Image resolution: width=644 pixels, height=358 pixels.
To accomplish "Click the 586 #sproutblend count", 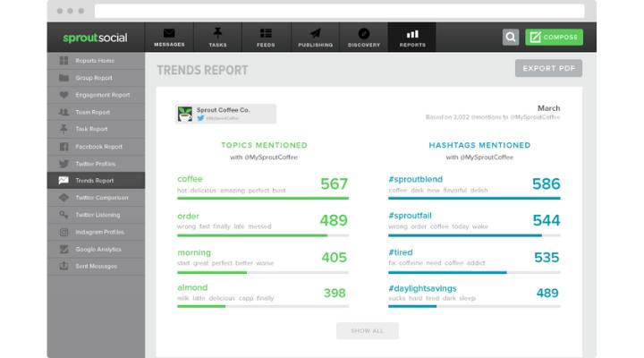I will click(x=546, y=183).
